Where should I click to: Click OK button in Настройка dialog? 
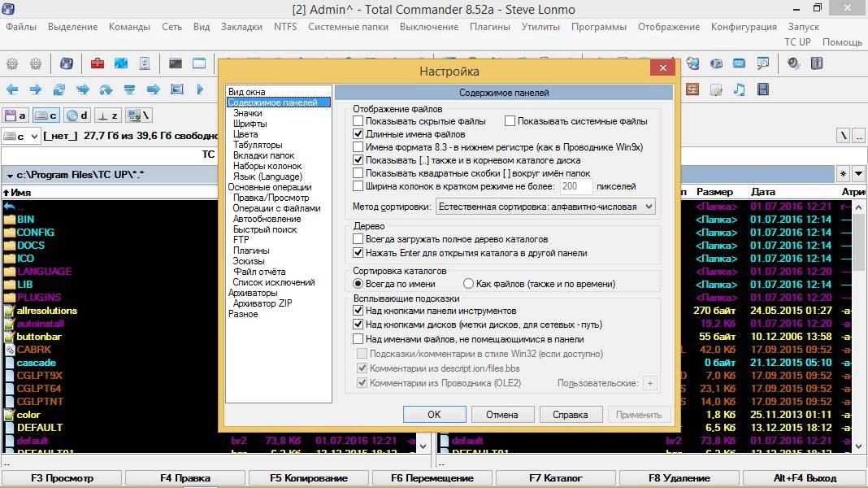pos(435,414)
